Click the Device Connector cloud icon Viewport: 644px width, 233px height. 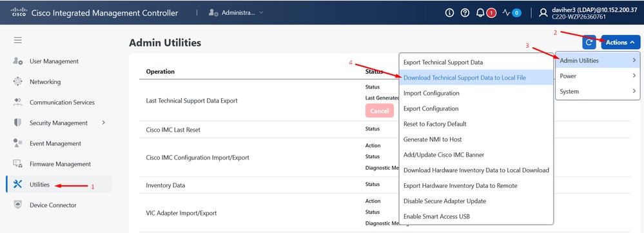pyautogui.click(x=17, y=205)
